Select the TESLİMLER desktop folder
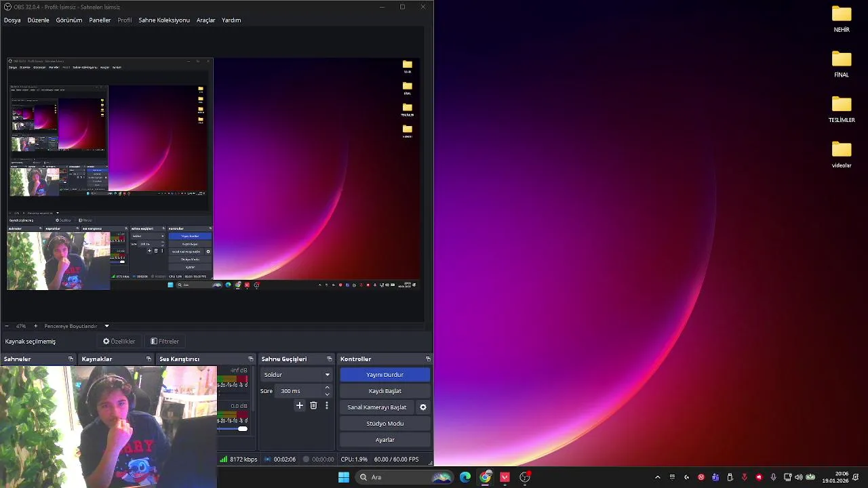 842,109
